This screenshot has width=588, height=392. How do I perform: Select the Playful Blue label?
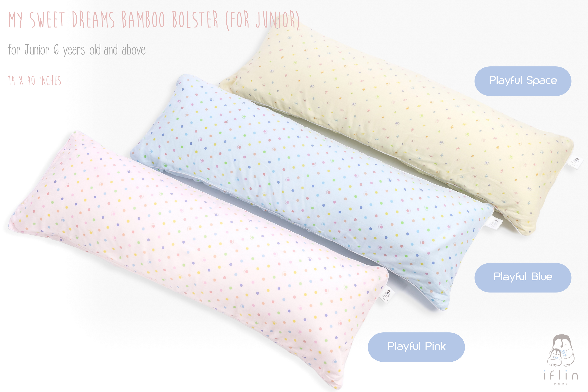tap(523, 278)
